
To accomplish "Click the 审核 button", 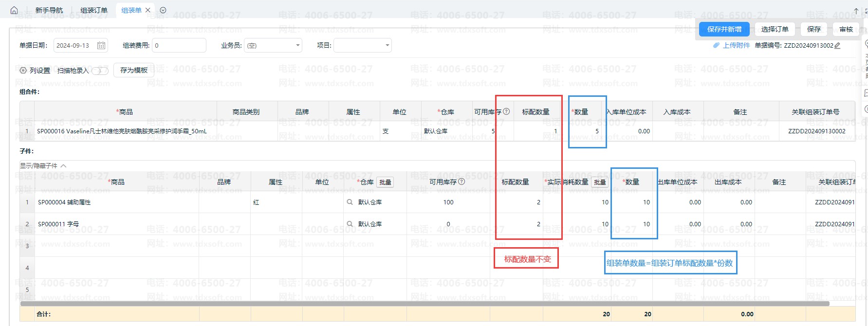I will pos(846,29).
